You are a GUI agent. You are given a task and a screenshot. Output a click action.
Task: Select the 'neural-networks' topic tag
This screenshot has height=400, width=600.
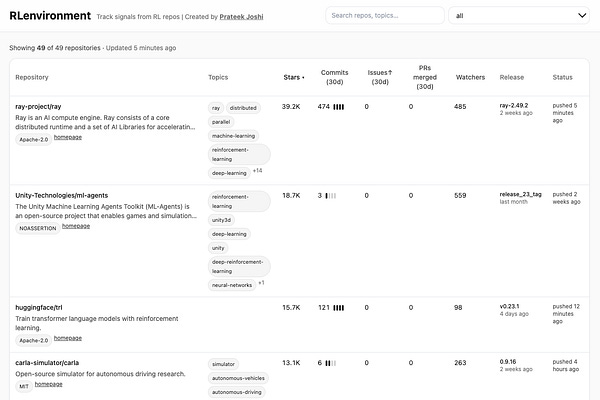pos(232,285)
